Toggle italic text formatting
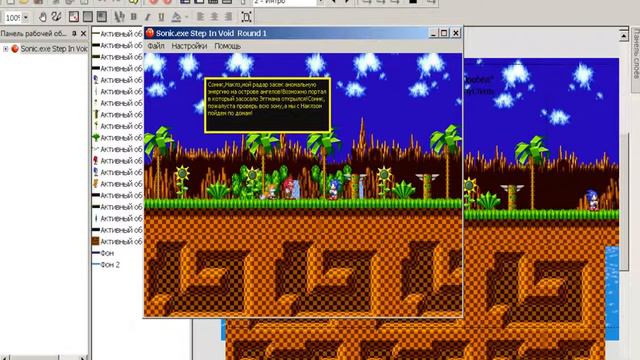Image resolution: width=640 pixels, height=360 pixels. point(147,17)
